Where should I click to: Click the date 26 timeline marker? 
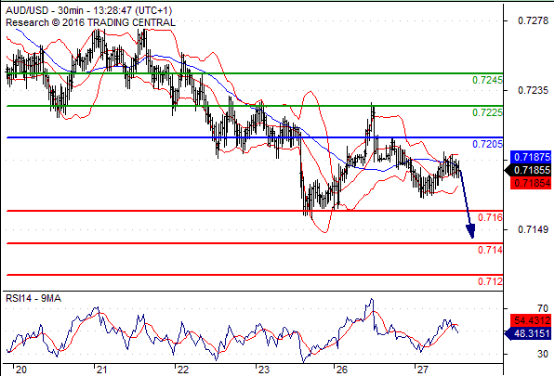coord(342,370)
